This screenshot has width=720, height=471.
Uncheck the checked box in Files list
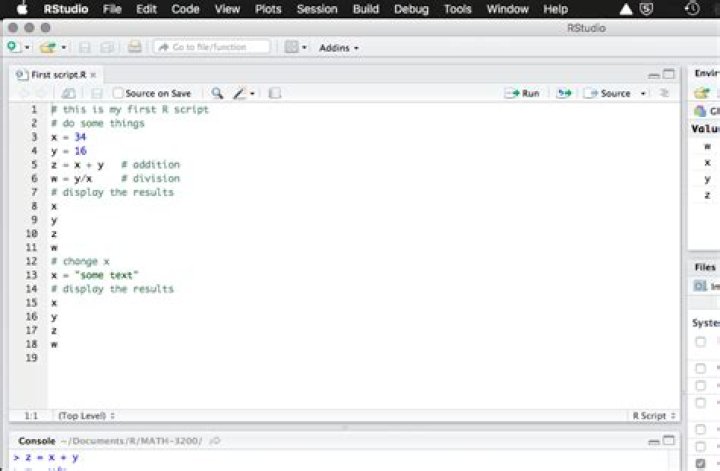coord(700,464)
